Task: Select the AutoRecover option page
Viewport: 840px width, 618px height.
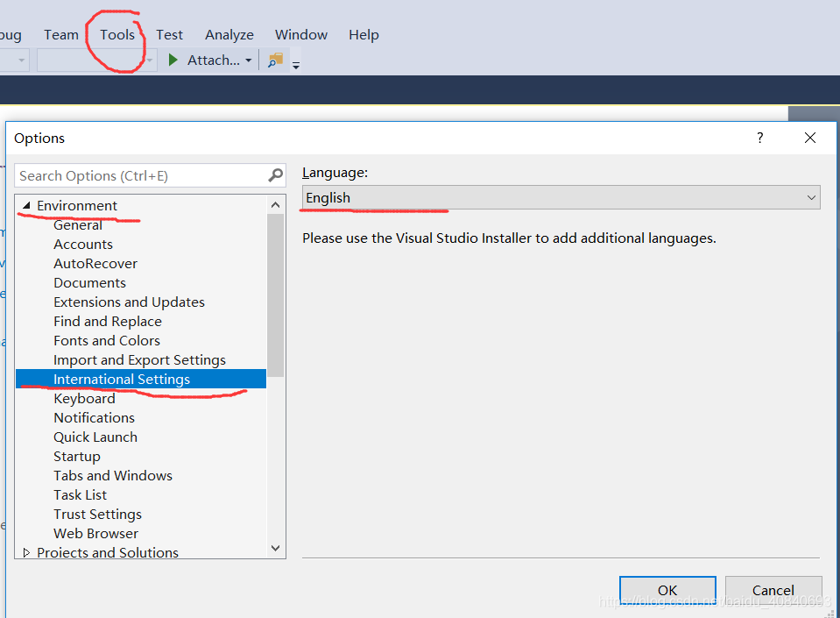Action: click(95, 264)
